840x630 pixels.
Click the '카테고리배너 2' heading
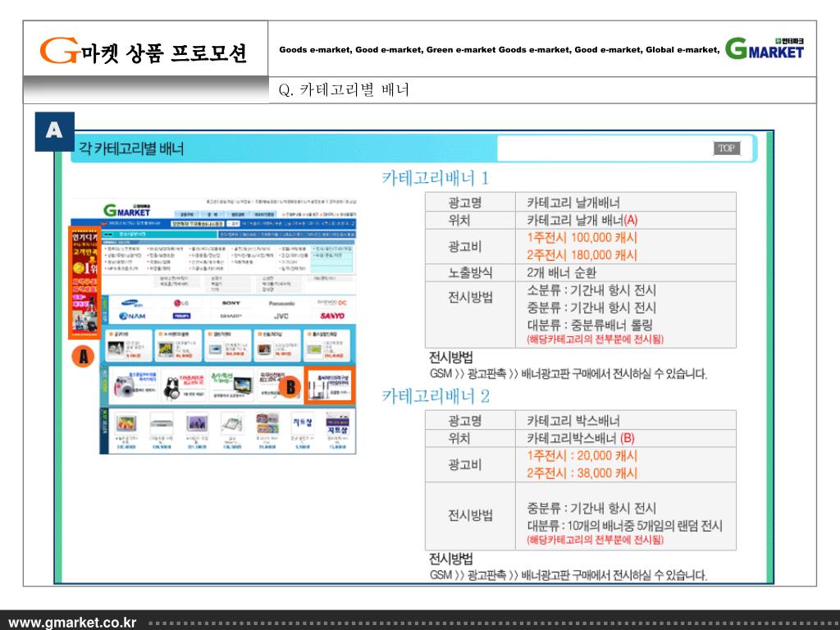436,396
